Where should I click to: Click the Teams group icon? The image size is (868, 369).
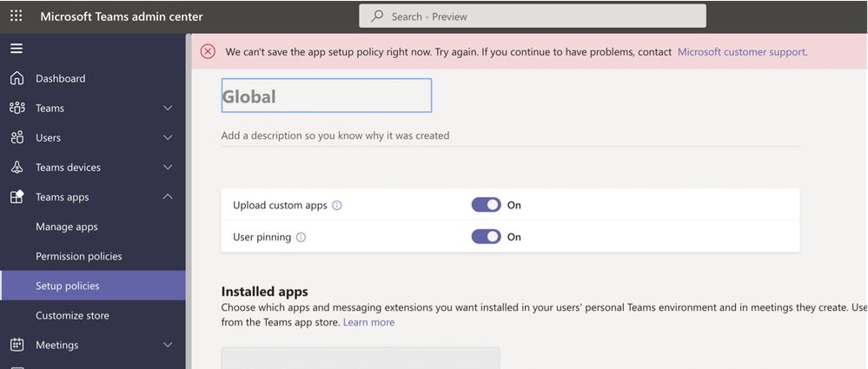click(17, 108)
